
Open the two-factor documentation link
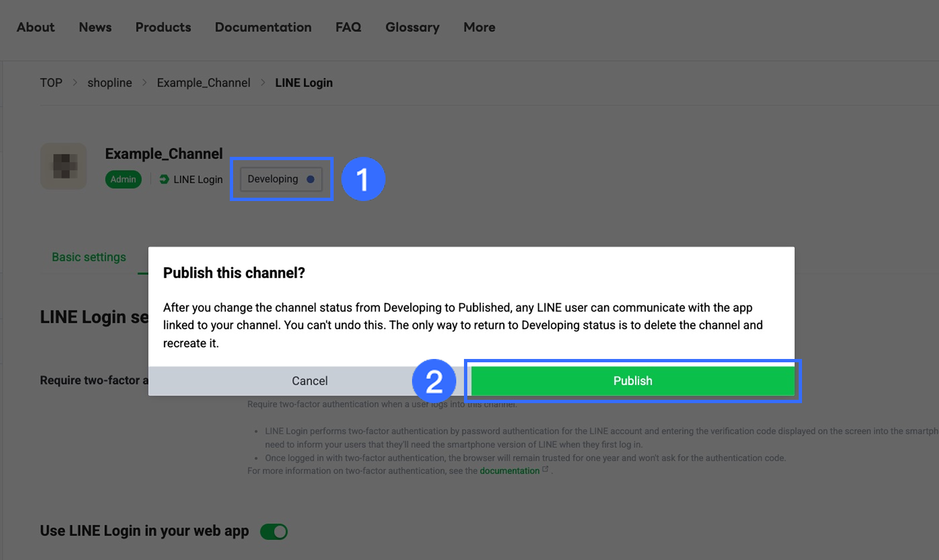point(509,471)
